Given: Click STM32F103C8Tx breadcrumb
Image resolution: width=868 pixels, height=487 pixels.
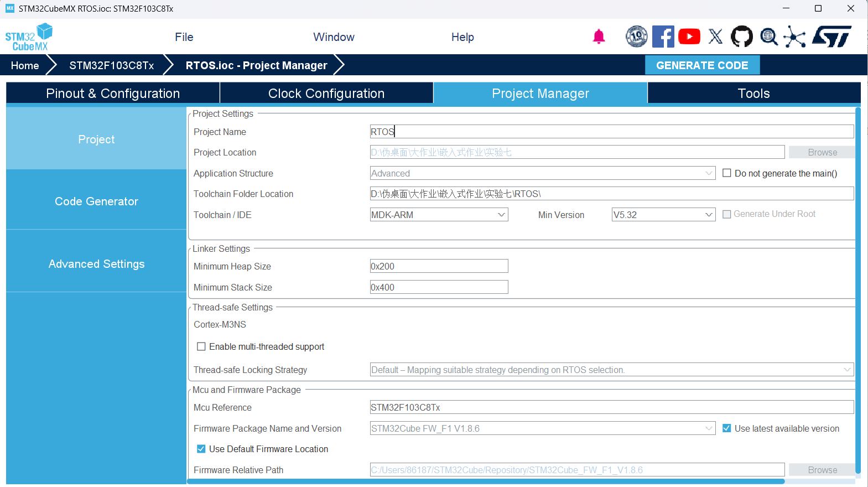Looking at the screenshot, I should (x=112, y=65).
